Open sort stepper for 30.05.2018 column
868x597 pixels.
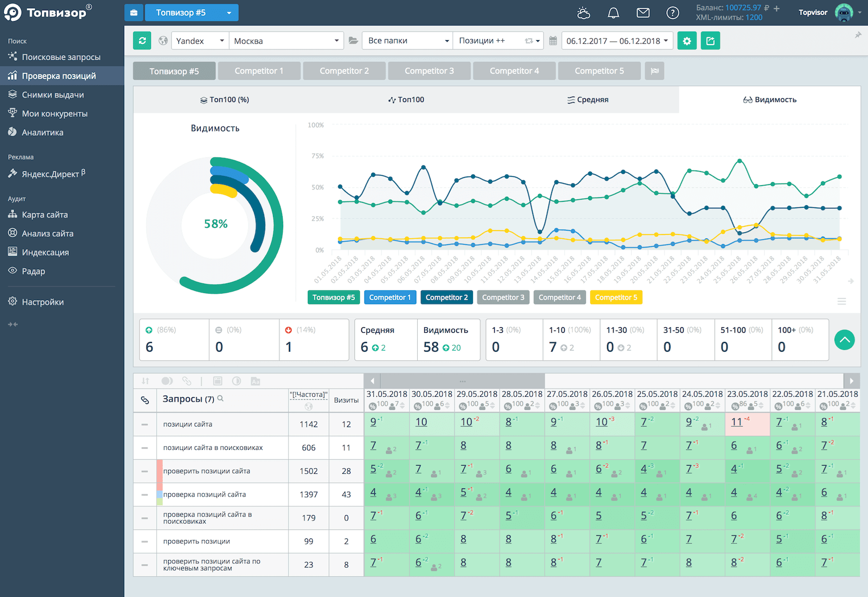[x=448, y=405]
